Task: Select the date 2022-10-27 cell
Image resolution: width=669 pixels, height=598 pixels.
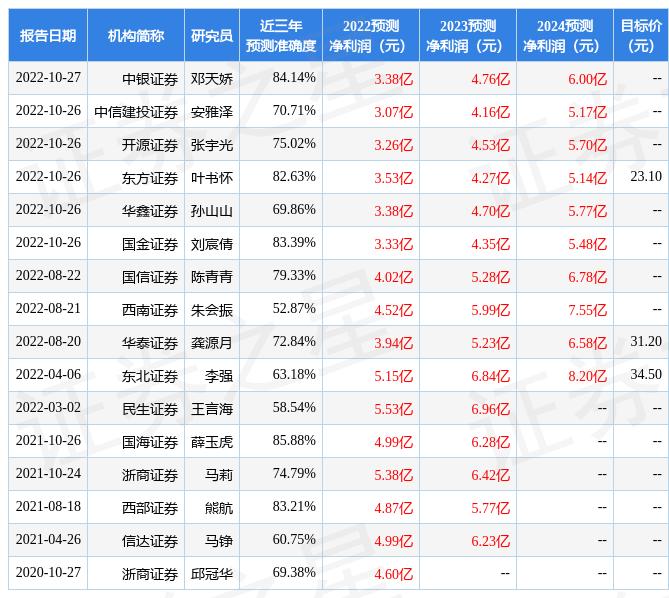Action: point(48,78)
